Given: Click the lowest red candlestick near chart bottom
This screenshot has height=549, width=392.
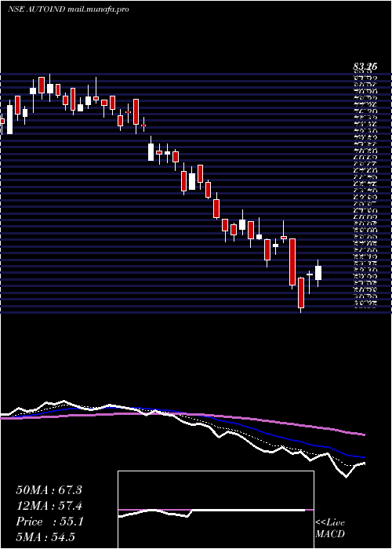Looking at the screenshot, I should click(301, 293).
